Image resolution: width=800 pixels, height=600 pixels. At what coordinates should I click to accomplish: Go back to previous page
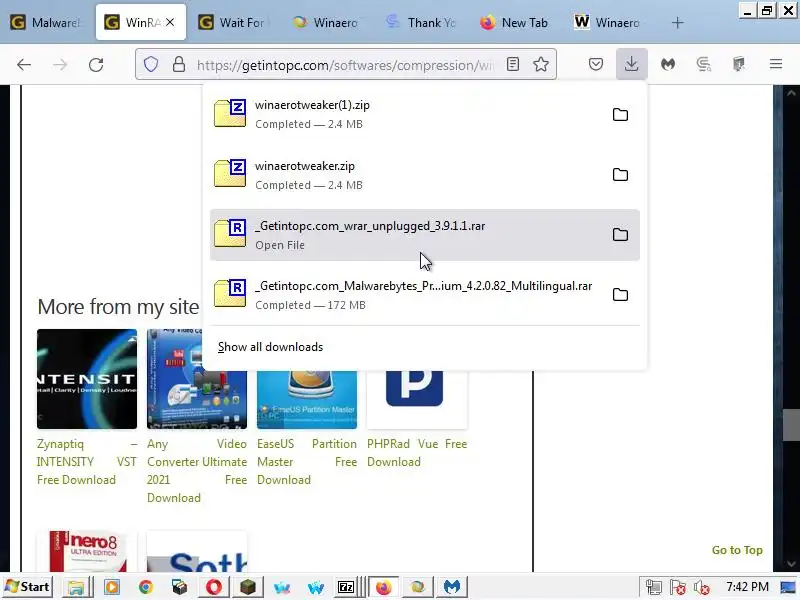[x=23, y=64]
